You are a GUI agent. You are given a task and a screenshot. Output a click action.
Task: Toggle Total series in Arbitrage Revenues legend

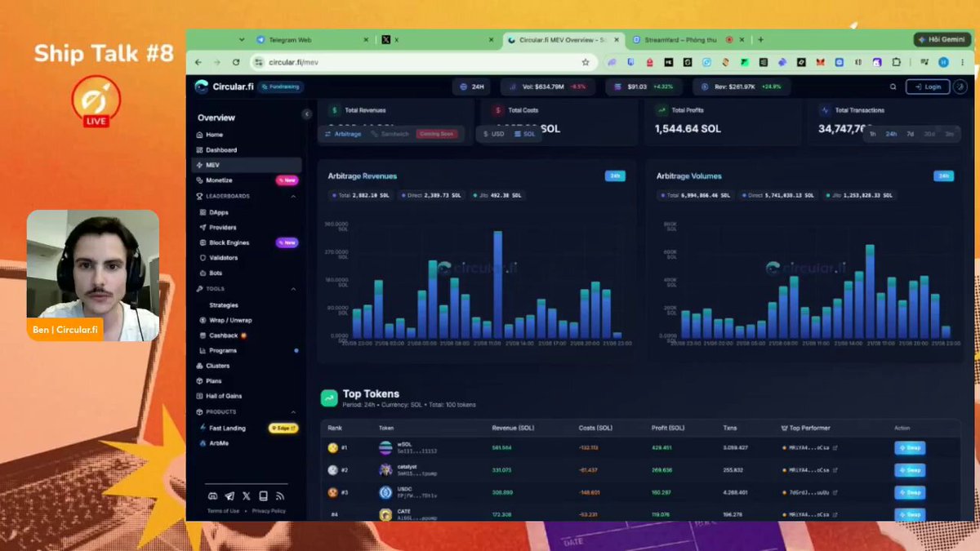360,195
